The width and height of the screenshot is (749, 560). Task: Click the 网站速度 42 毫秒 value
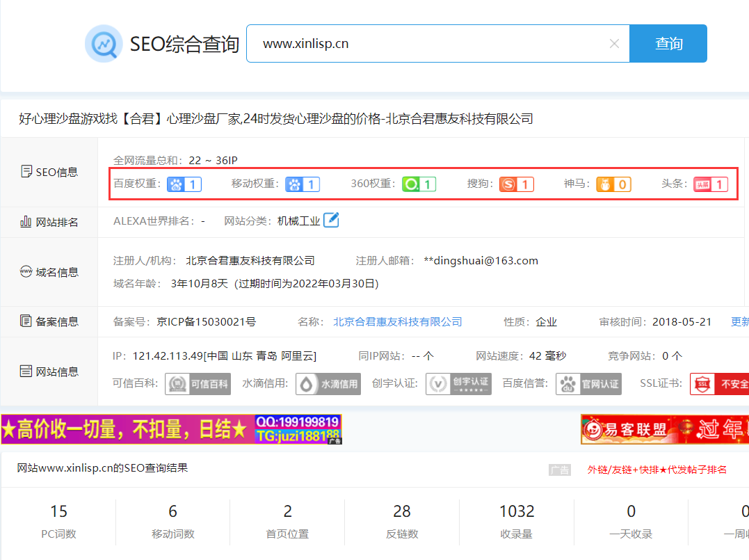(x=547, y=356)
